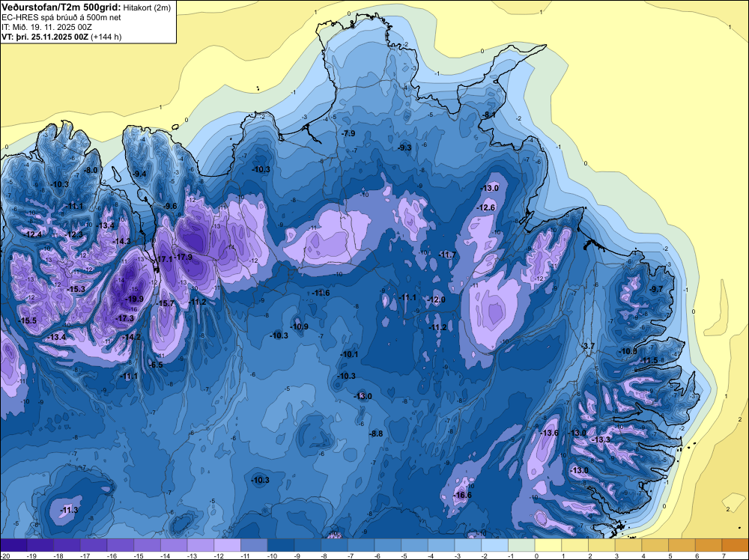Select the -15.7 temperature label
Screen dimensions: 749x560
coord(166,304)
